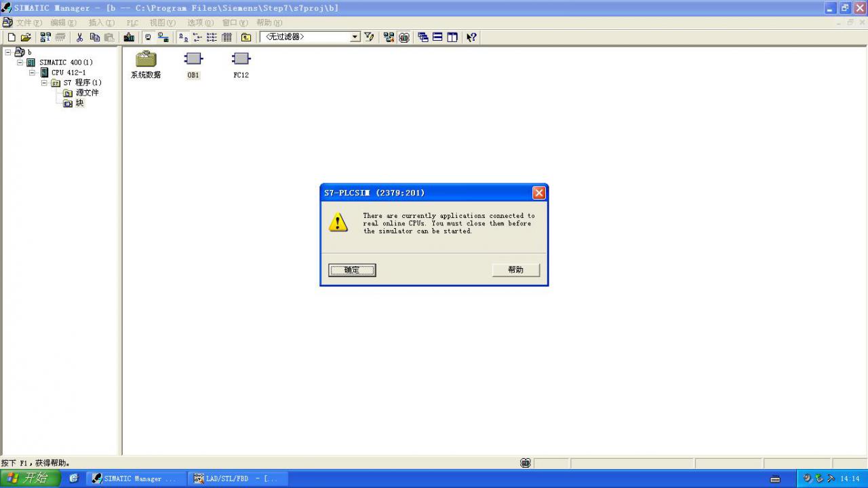The image size is (868, 488).
Task: Click 帮助 in S7-PLCSIM dialog
Action: pyautogui.click(x=516, y=270)
